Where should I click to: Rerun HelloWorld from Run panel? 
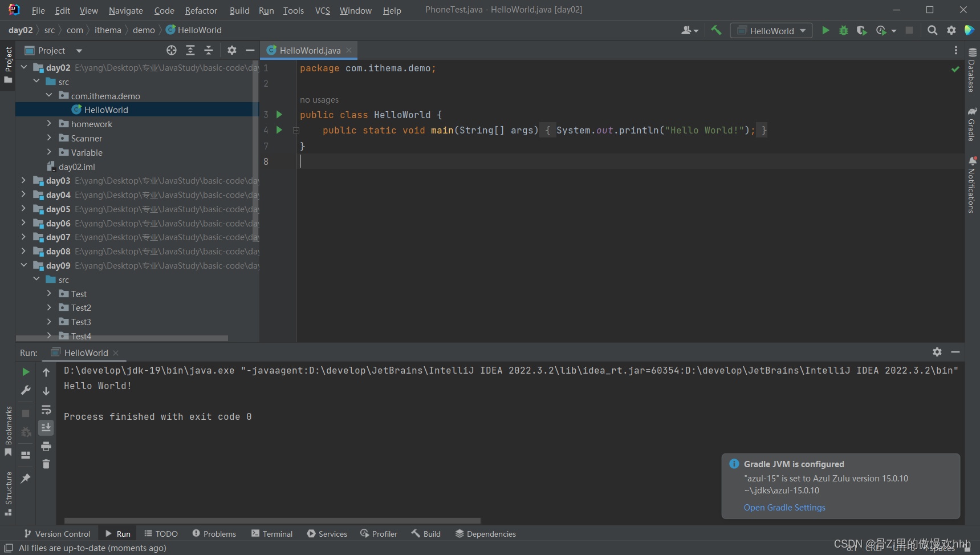[26, 372]
